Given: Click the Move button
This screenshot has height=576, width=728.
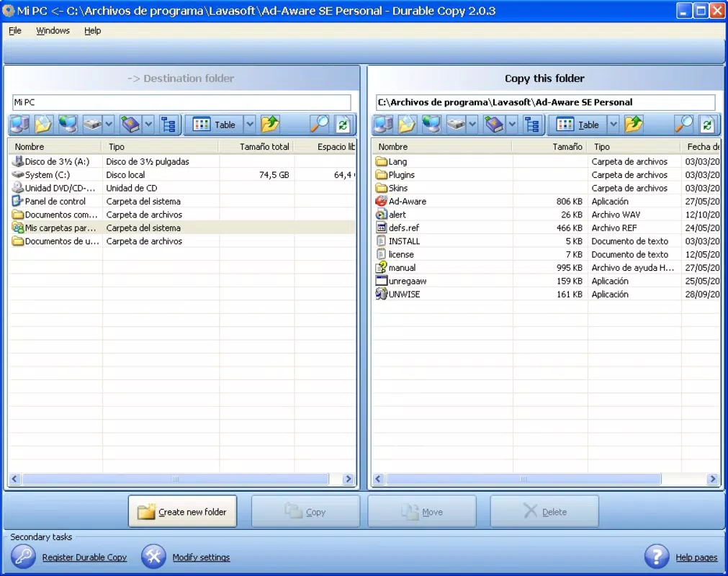Looking at the screenshot, I should point(422,511).
